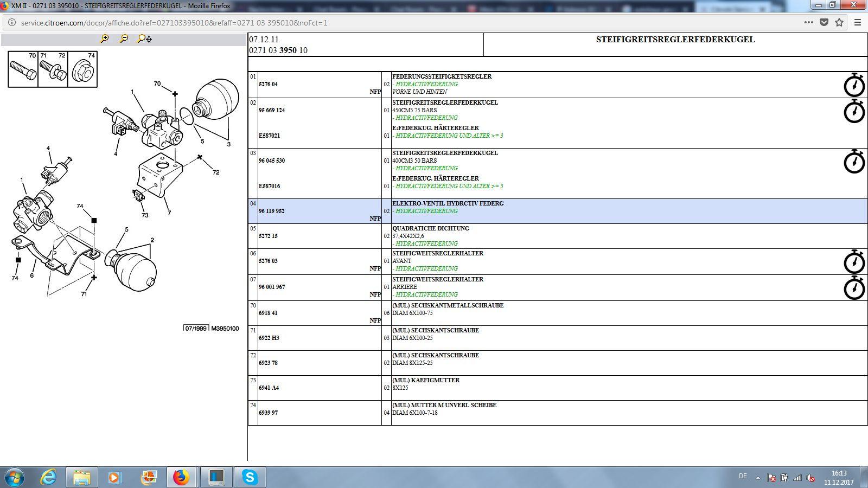Select reference E587016
Image resolution: width=868 pixels, height=488 pixels.
[270, 186]
